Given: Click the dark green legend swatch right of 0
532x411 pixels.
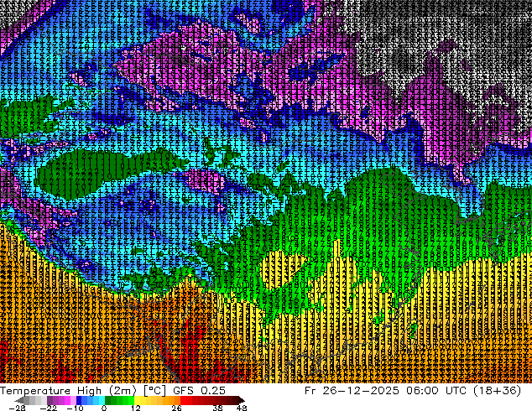Looking at the screenshot, I should (108, 400).
